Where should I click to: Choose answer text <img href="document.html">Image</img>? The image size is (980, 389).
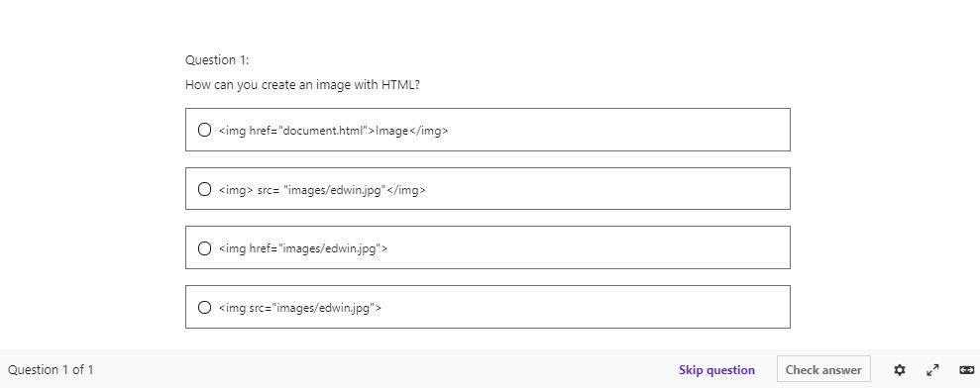click(333, 131)
